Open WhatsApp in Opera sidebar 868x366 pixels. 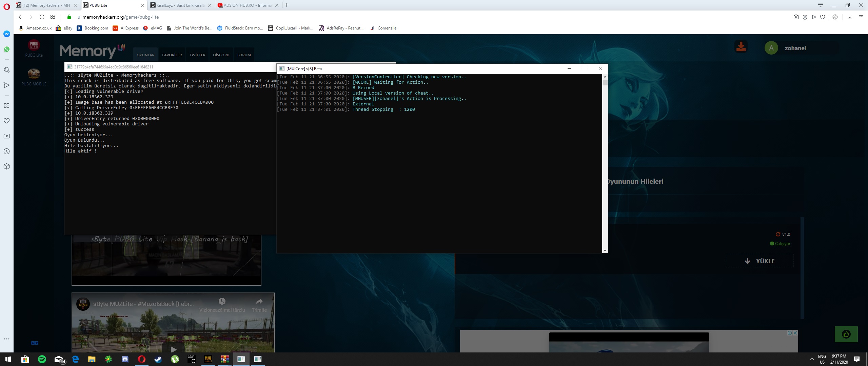coord(6,49)
